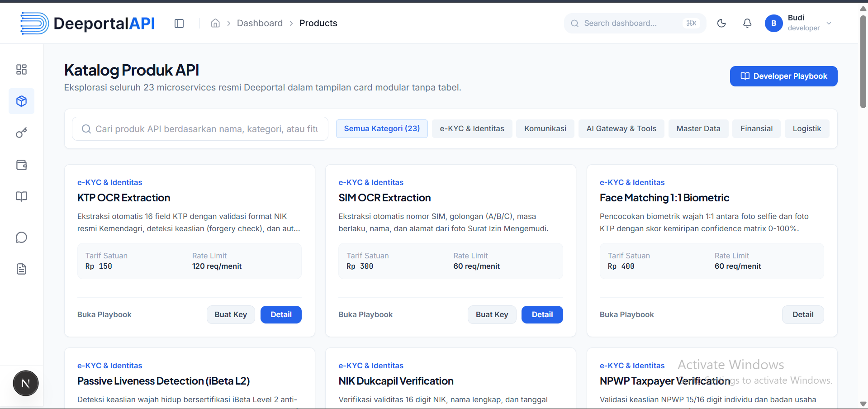Open Buka Playbook on KTP OCR Extraction card

point(104,314)
